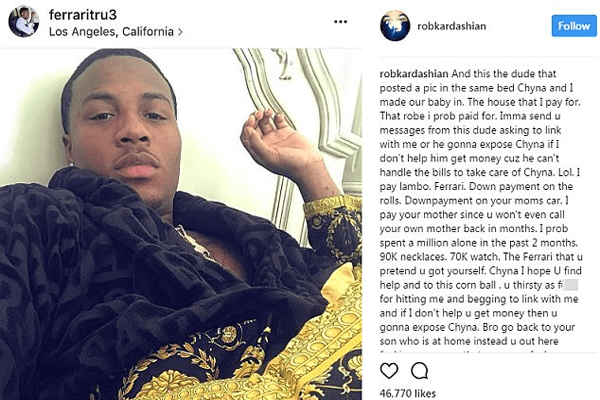The height and width of the screenshot is (400, 600).
Task: Follow robkardashian with the blue button
Action: (574, 26)
